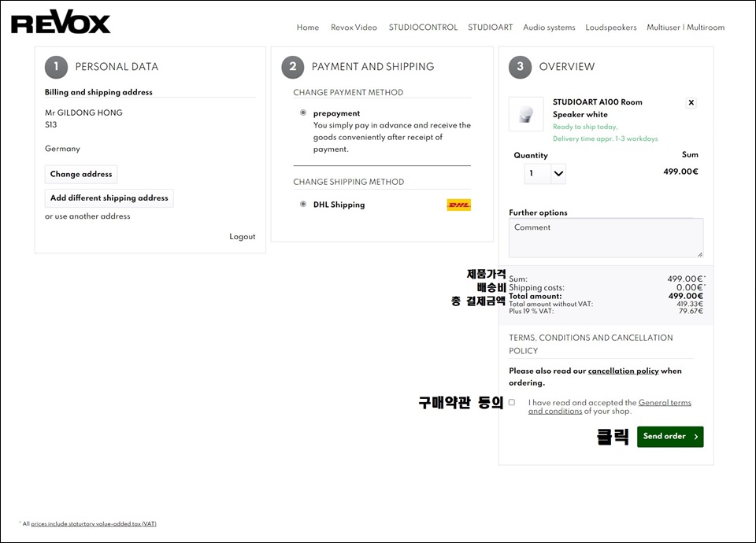Screen dimensions: 756x543
Task: Click STUDIOART A100 Room Speaker white title
Action: click(598, 109)
